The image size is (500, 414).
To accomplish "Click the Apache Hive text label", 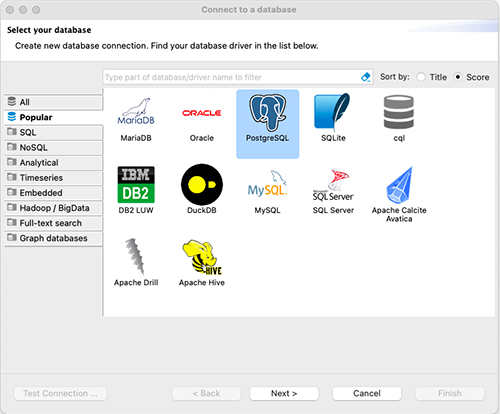I will [x=202, y=283].
